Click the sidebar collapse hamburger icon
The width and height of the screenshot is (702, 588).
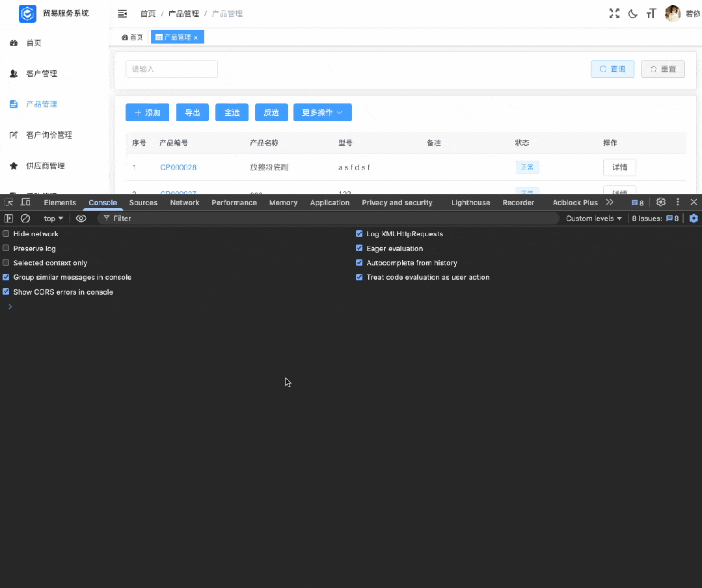pos(122,14)
